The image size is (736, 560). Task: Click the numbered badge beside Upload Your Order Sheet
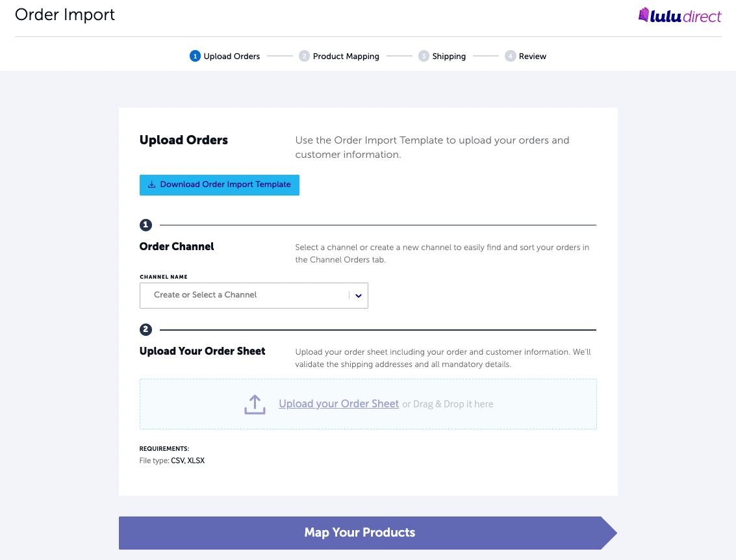146,329
